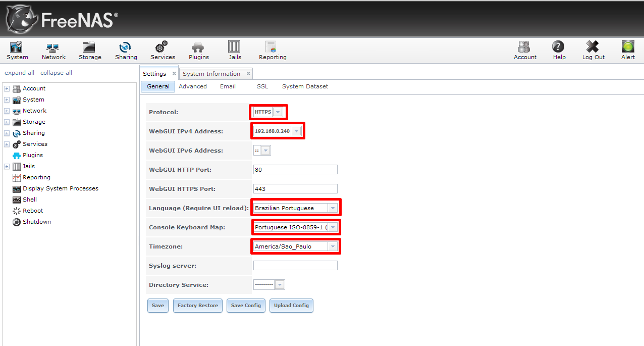Screen dimensions: 644x346
Task: Select the General sub-tab
Action: 158,87
